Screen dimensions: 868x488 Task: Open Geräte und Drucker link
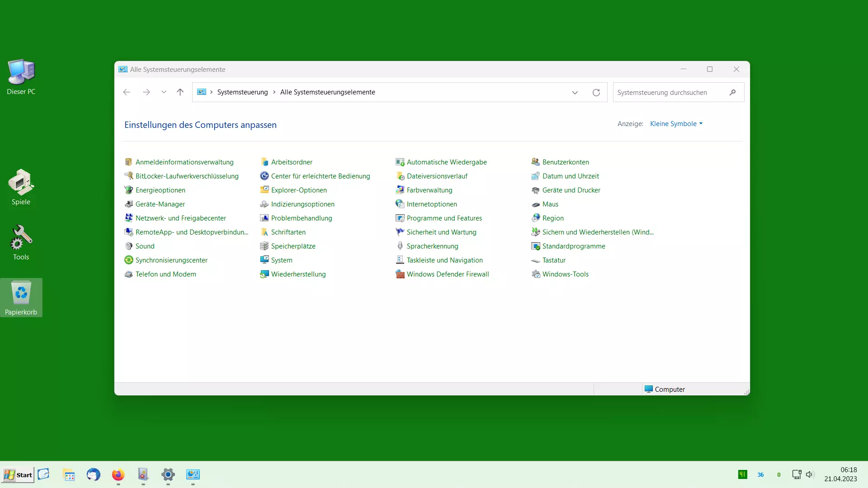click(x=571, y=190)
